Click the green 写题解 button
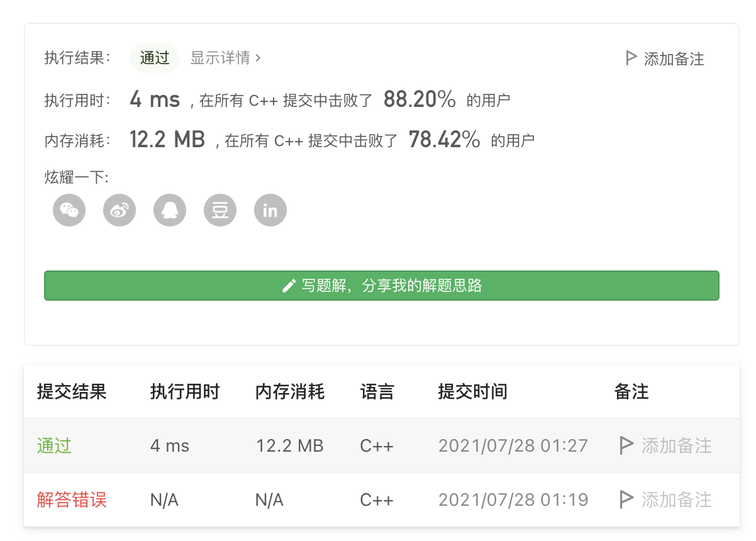 click(x=382, y=286)
